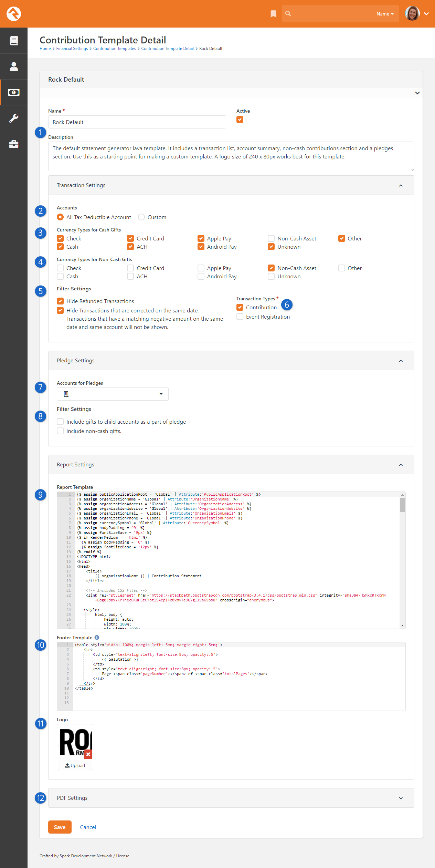Viewport: 435px width, 868px height.
Task: Open the briefcase tools sidebar icon
Action: (14, 144)
